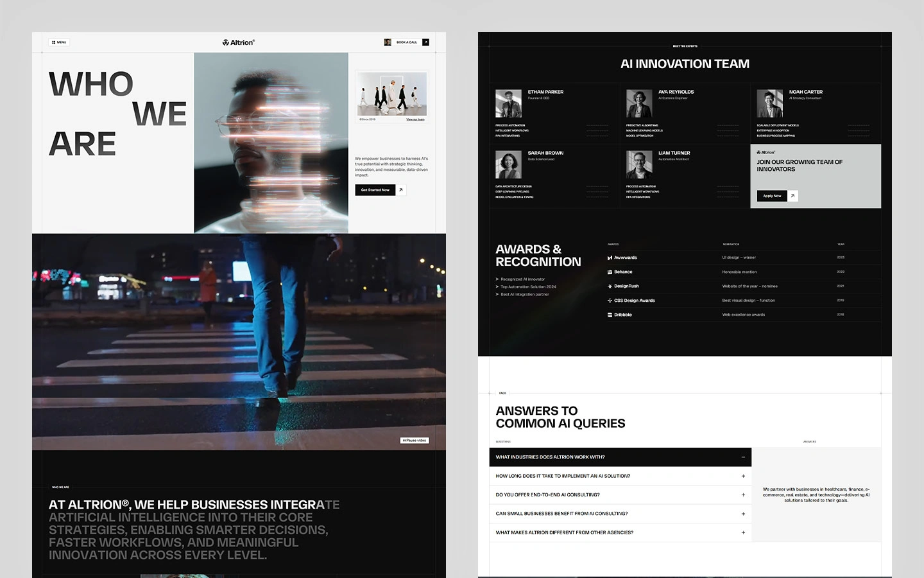This screenshot has width=924, height=578.
Task: Click the Awwwards trophy icon in awards list
Action: click(x=610, y=258)
